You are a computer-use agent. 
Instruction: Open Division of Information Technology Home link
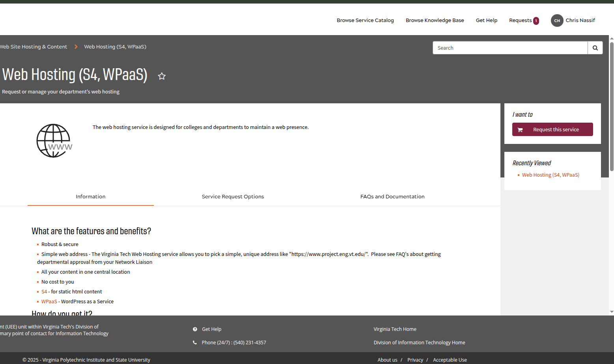(419, 343)
